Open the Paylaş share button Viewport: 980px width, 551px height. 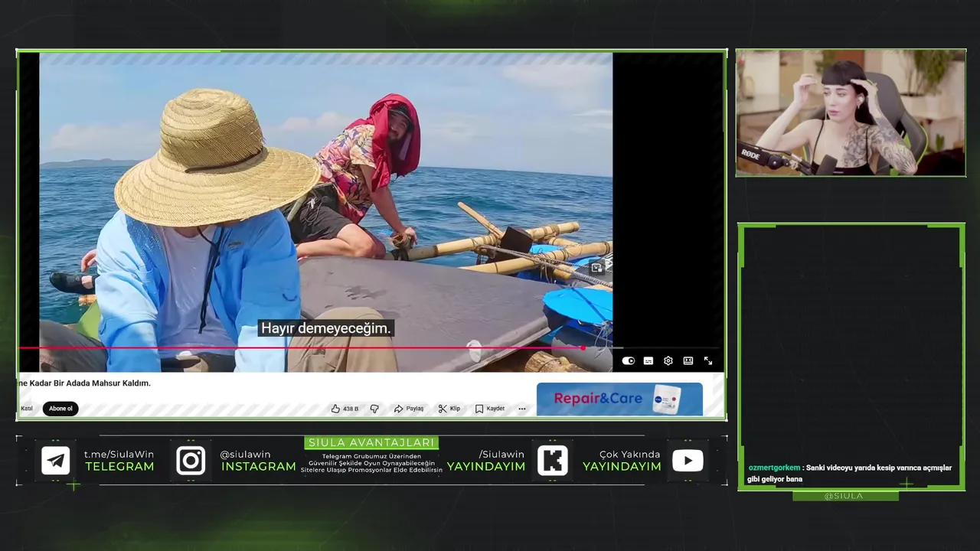point(409,409)
